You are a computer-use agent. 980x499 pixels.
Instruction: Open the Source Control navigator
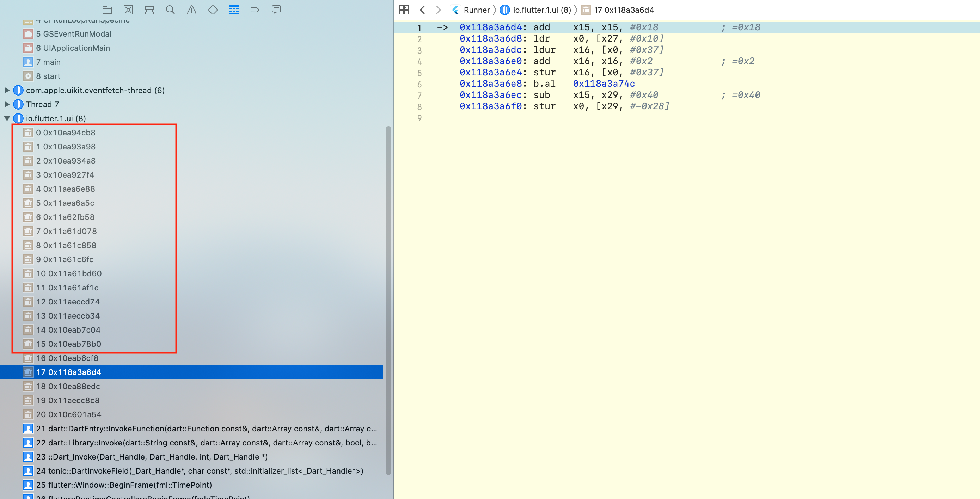coord(128,10)
